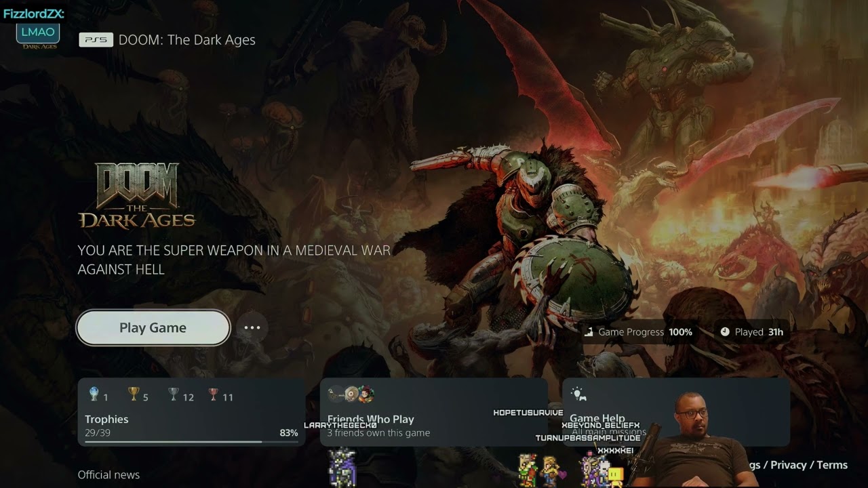Open the Friends Who Play card

tap(434, 412)
